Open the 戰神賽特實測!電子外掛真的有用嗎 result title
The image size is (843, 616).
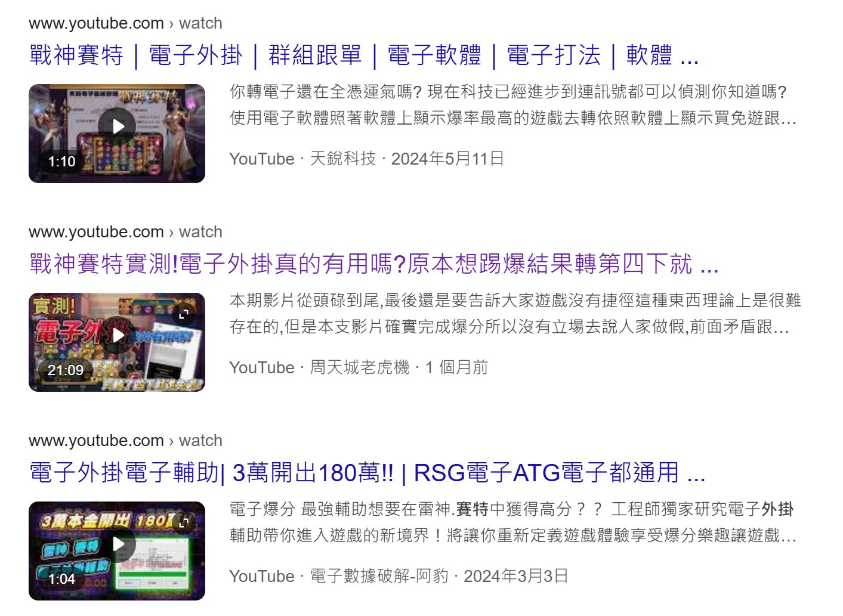(x=374, y=264)
